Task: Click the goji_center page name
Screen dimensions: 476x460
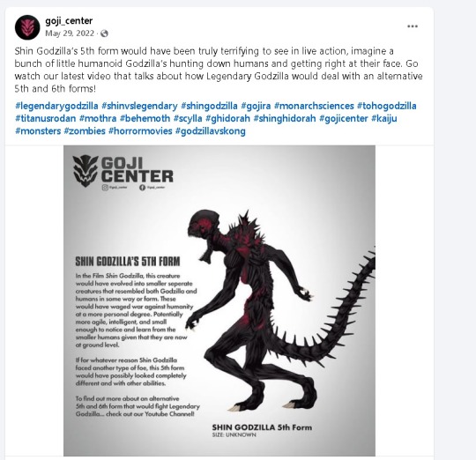Action: pos(69,21)
